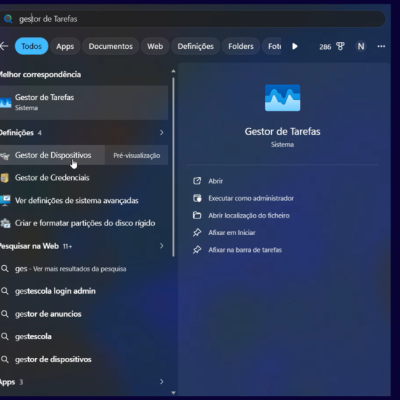Click the disk partition icon of Criar e formatar
Viewport: 400px width, 400px height.
pos(5,223)
